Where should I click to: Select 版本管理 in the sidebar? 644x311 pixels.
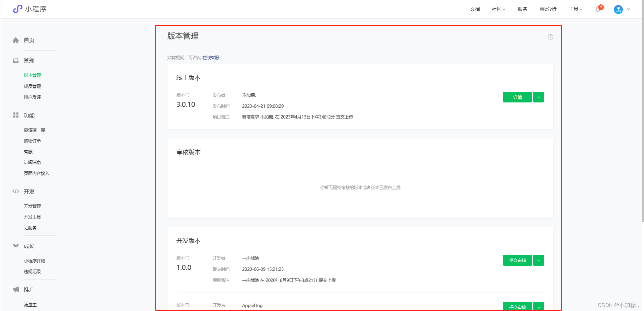pos(32,75)
